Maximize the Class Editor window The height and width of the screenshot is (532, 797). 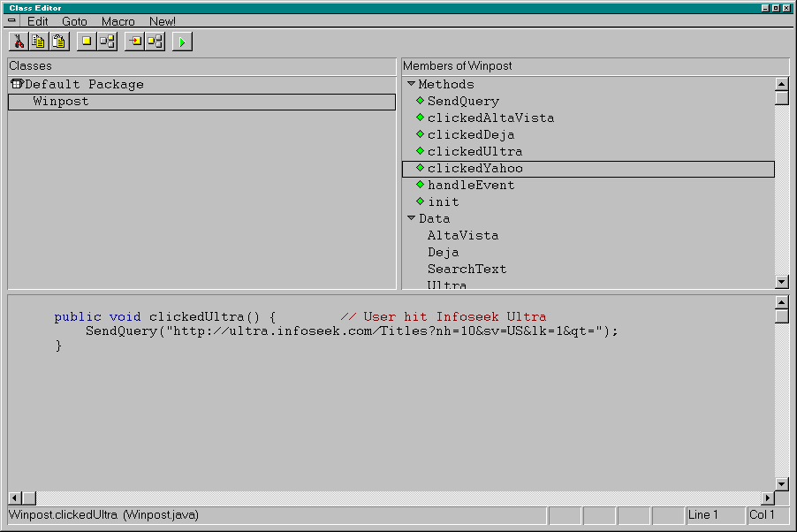click(776, 8)
